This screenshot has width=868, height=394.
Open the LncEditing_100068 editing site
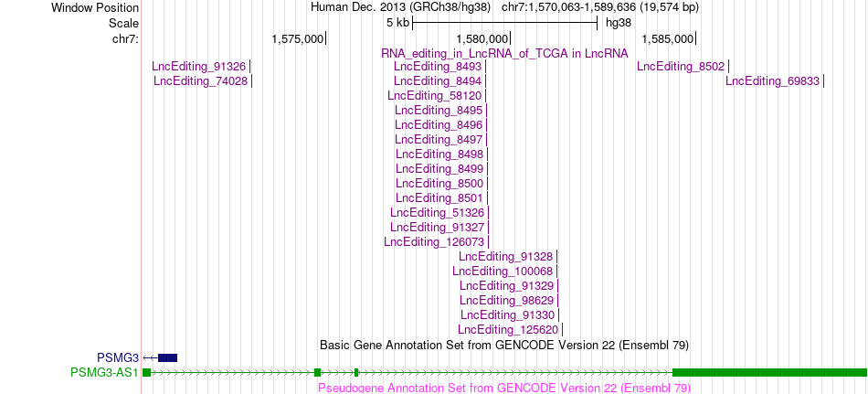503,271
